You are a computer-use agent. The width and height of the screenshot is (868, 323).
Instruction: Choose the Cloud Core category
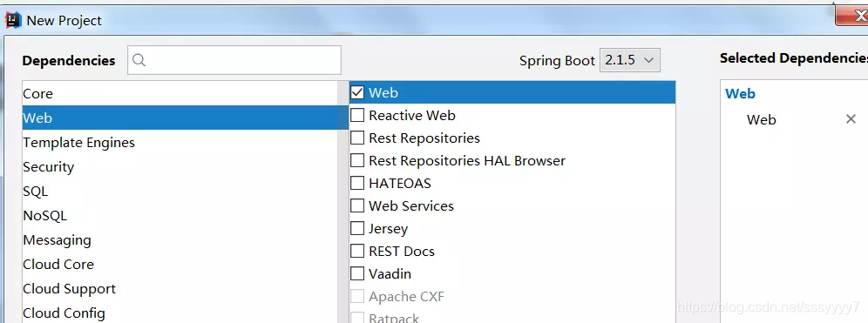point(180,264)
